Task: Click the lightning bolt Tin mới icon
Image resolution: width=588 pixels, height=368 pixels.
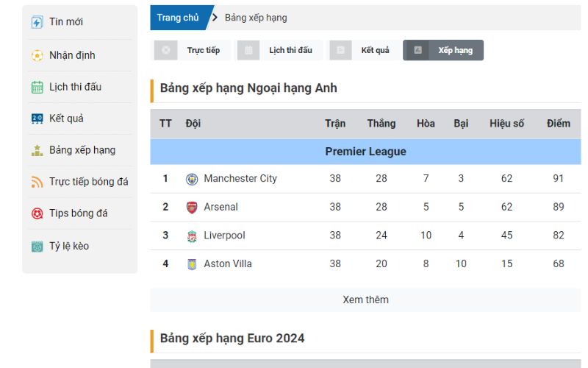Action: coord(37,22)
